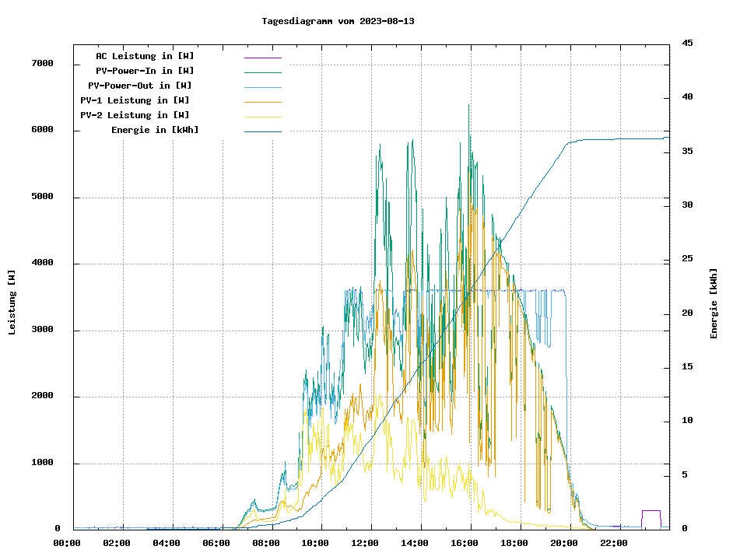Click the purple AC Leistung legend line

pos(262,58)
